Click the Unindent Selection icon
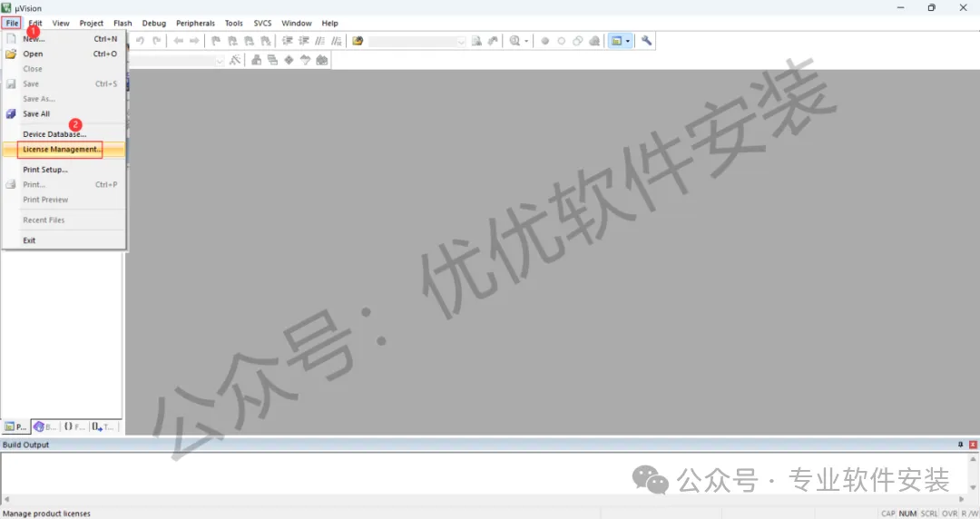Screen dimensions: 980x519 pyautogui.click(x=304, y=41)
